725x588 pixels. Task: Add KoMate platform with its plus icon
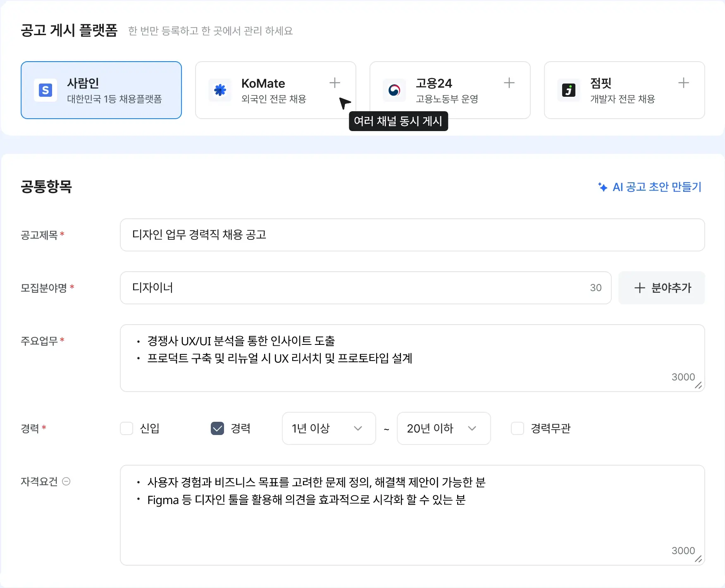(335, 83)
